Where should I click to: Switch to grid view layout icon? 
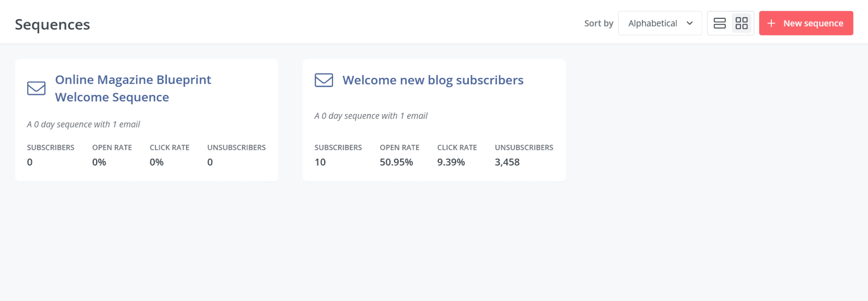[x=742, y=23]
